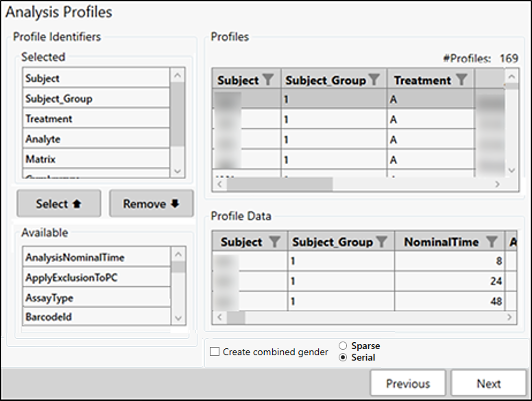
Task: Click the Remove button
Action: (151, 204)
